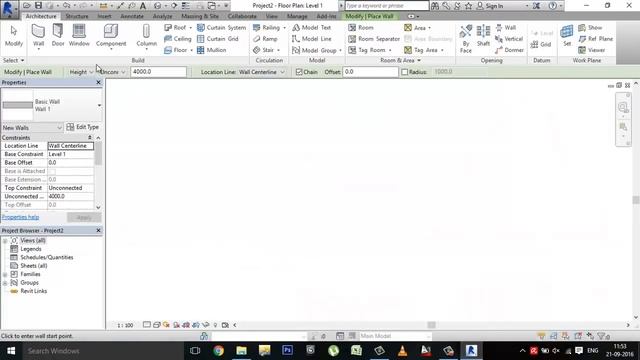Click the Modify arrow tool

click(x=13, y=36)
